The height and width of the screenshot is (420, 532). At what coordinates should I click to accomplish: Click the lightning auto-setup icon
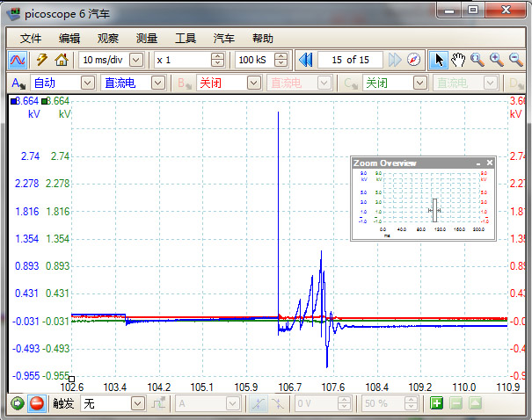pos(42,60)
